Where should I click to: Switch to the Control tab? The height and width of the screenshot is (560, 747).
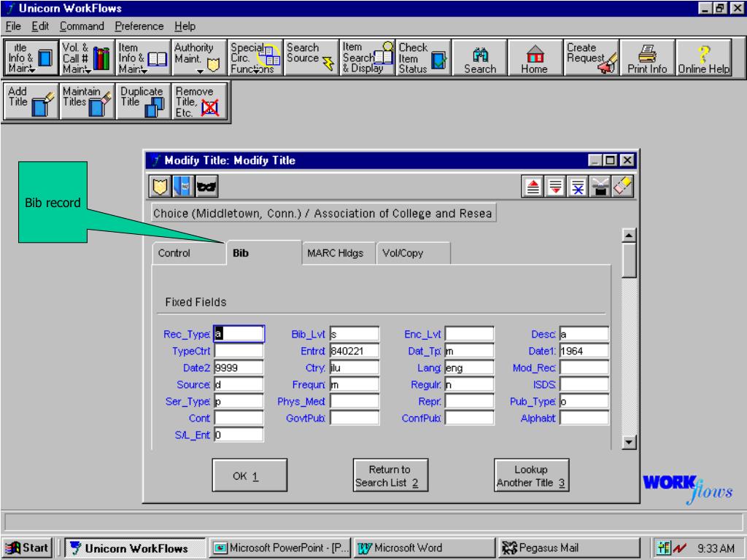tap(189, 253)
